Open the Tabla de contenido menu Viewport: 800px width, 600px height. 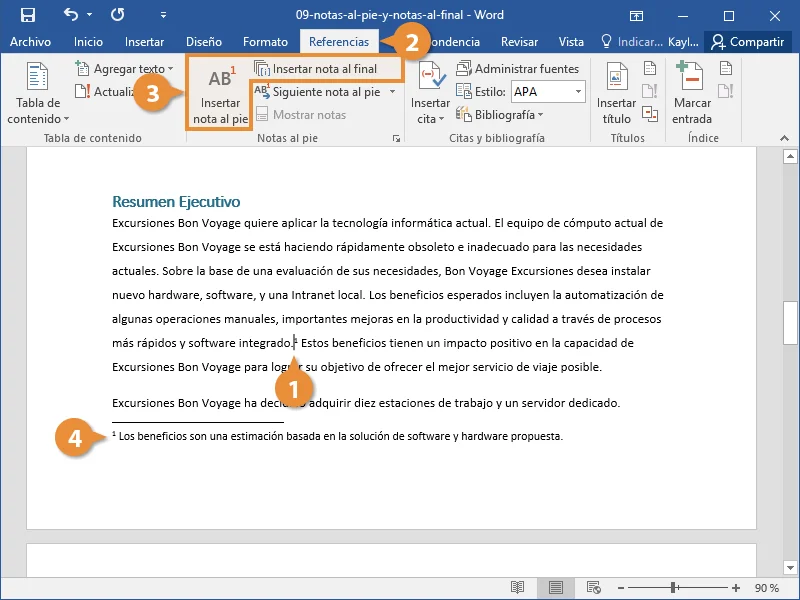38,93
